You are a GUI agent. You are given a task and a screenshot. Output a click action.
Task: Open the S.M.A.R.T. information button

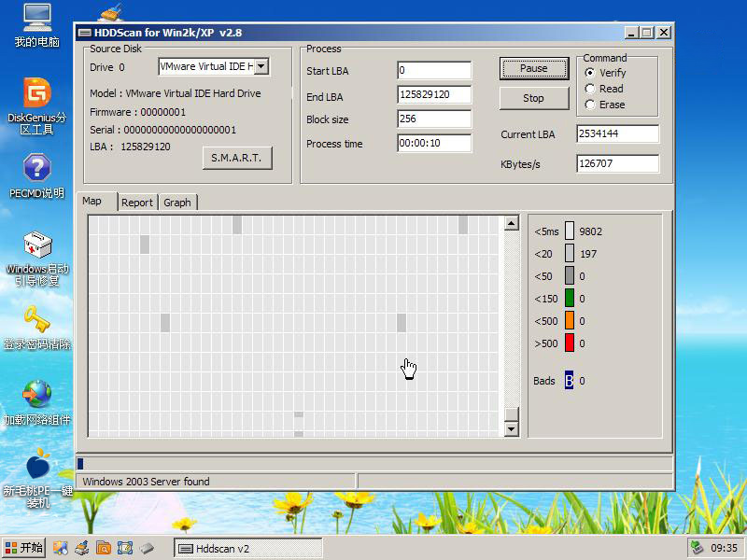point(237,158)
